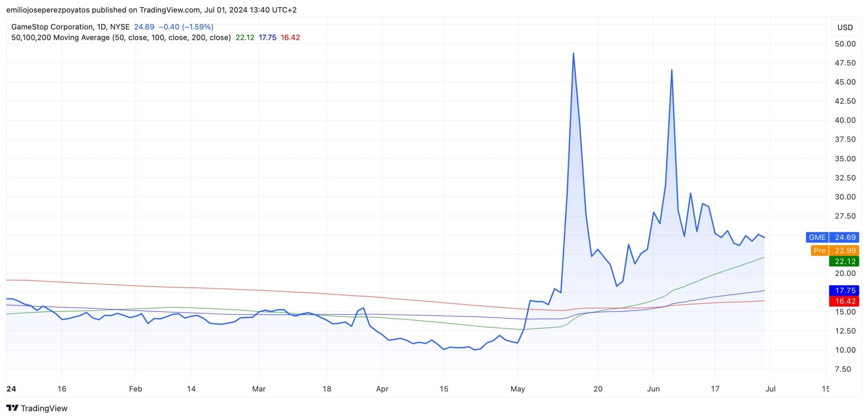Image resolution: width=868 pixels, height=419 pixels.
Task: Click the orange Pre market tag
Action: (819, 250)
